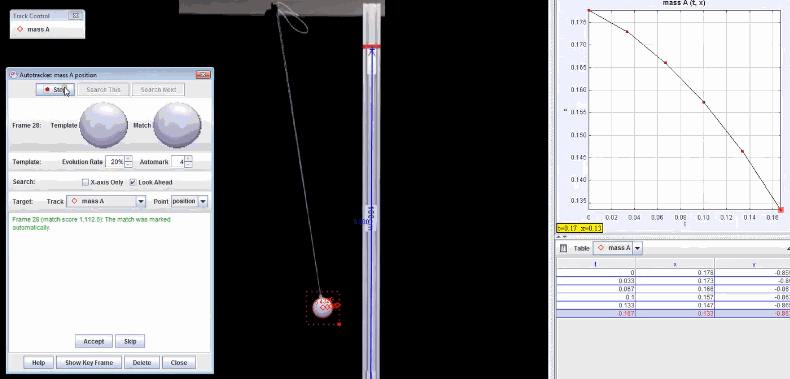Click the highlighted last data point on plot
Image resolution: width=790 pixels, height=379 pixels.
coord(780,209)
